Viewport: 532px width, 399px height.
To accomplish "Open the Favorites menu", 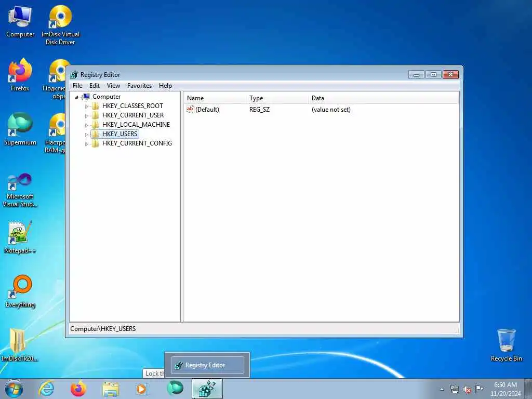I will point(139,86).
